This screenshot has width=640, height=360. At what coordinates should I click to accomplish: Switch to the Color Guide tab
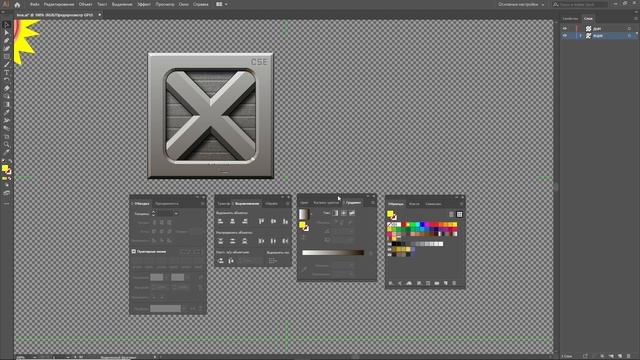(326, 202)
